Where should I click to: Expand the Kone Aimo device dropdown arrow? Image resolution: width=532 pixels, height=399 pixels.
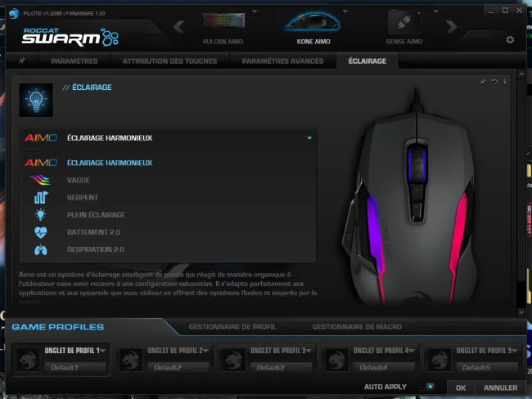pos(345,11)
